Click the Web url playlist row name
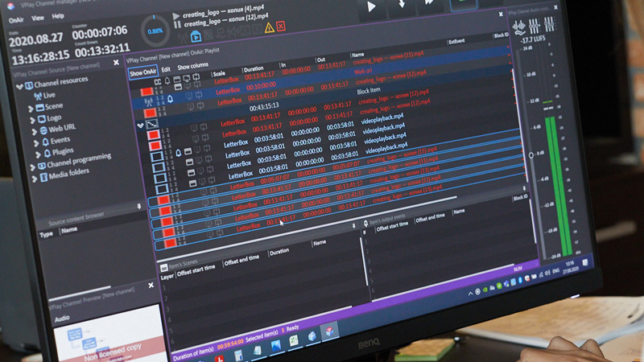Screen dimensions: 644x362 pos(363,71)
